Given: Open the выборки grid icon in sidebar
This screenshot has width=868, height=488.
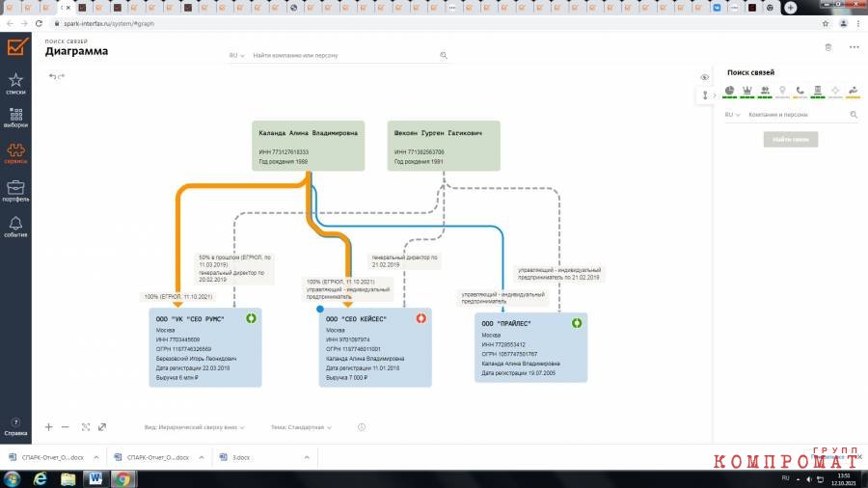Looking at the screenshot, I should coord(15,115).
